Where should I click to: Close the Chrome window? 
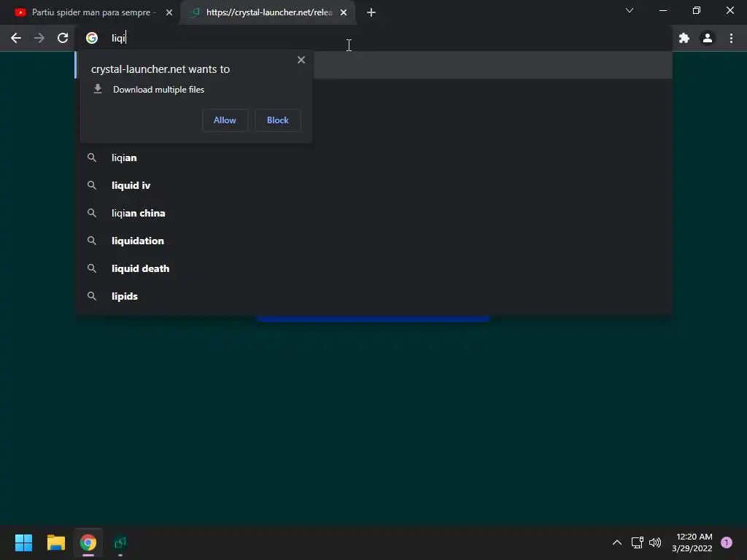pos(729,10)
